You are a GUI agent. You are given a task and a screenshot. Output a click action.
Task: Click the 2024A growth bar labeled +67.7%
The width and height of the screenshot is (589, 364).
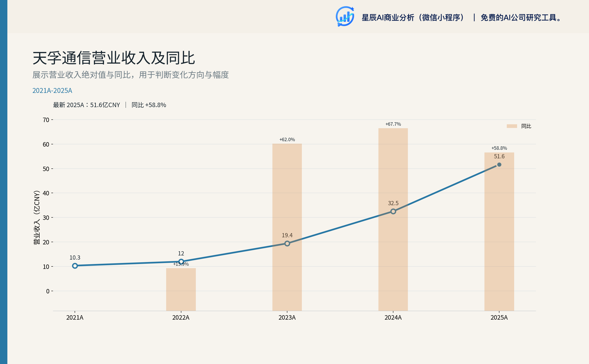[393, 219]
